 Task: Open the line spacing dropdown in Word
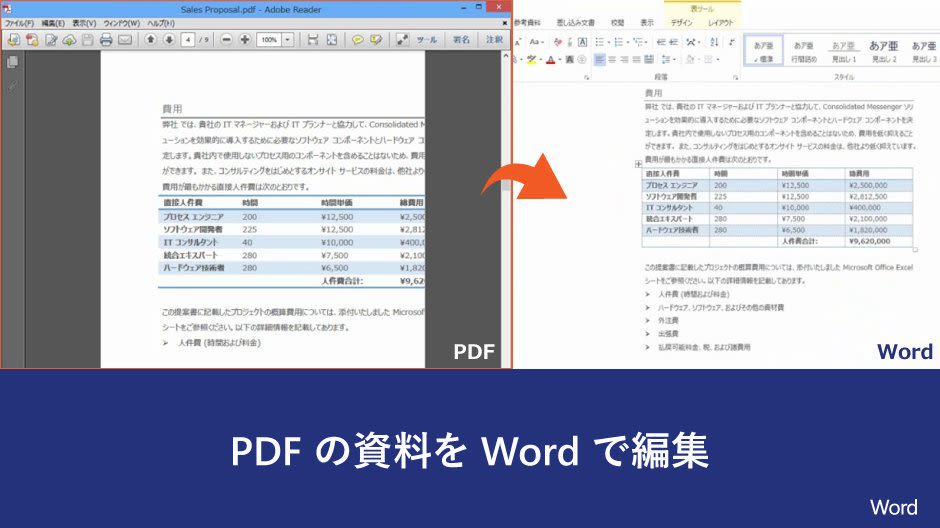(x=668, y=59)
